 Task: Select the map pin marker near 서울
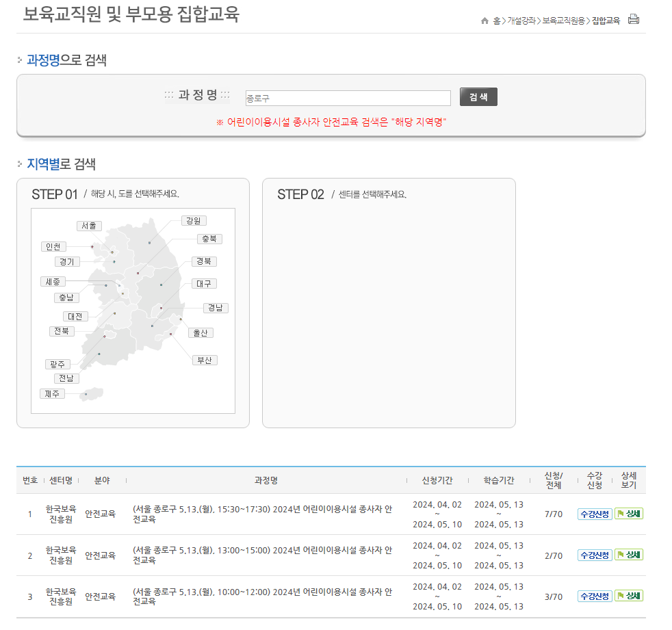click(x=112, y=252)
